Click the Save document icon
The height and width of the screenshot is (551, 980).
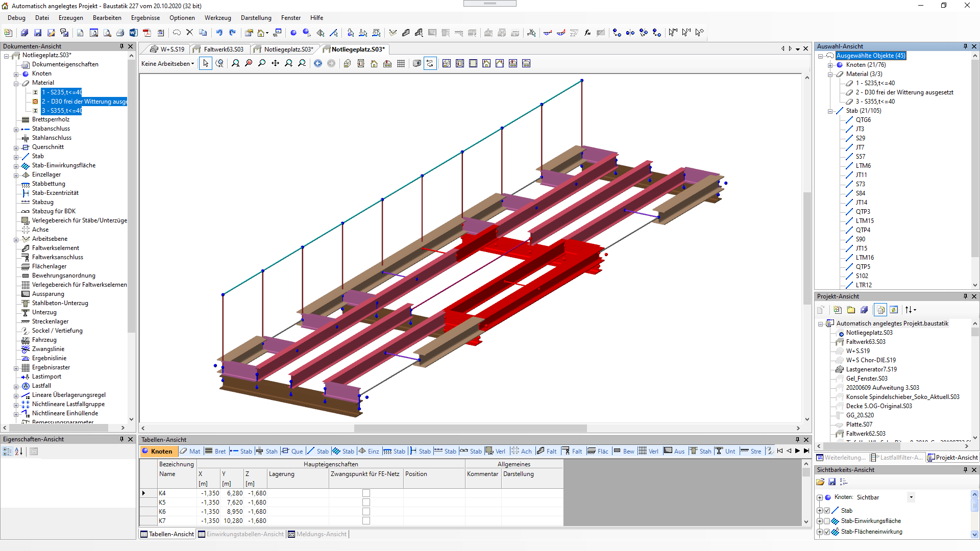point(38,33)
